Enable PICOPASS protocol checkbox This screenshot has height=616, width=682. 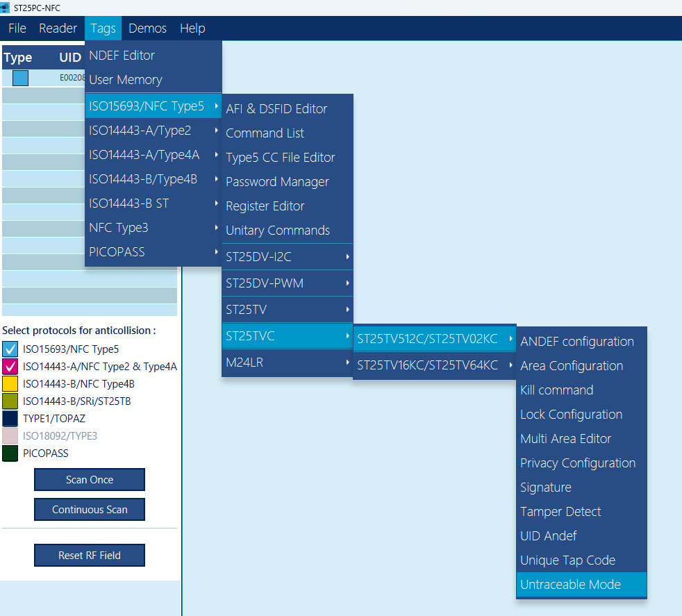pos(10,453)
